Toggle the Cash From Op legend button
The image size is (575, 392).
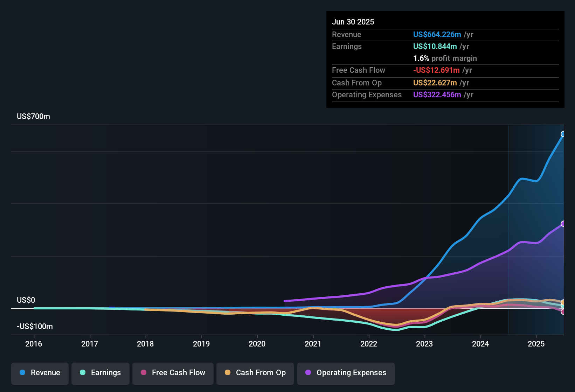click(x=255, y=373)
